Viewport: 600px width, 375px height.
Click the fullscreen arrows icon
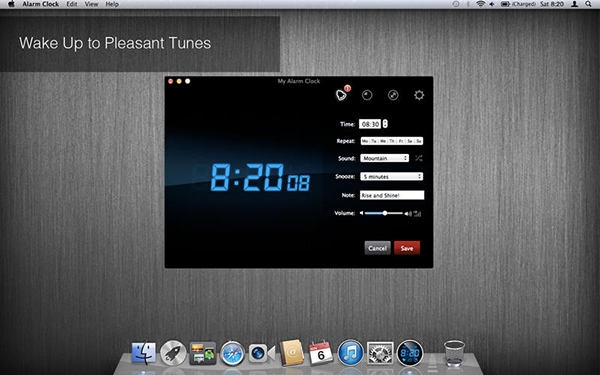[393, 95]
